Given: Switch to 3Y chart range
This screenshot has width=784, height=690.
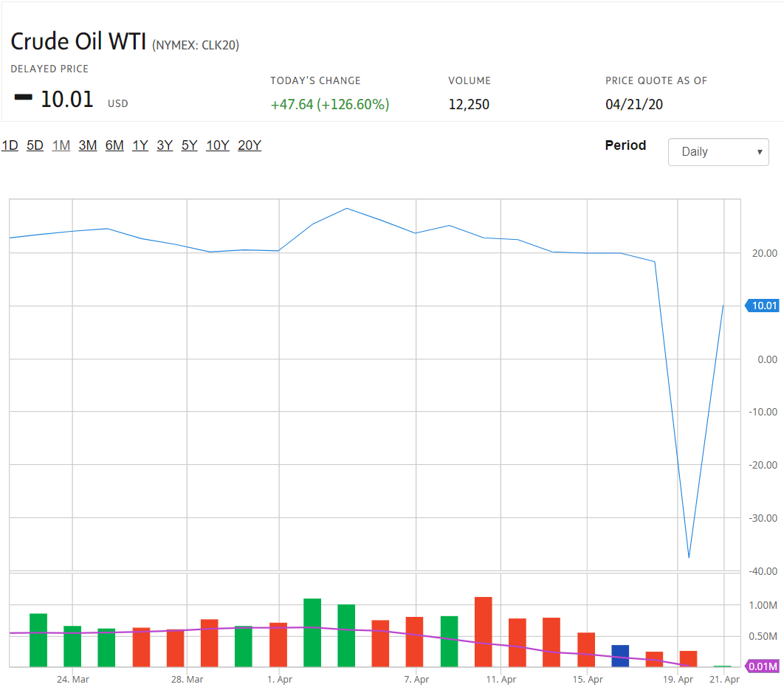Looking at the screenshot, I should [165, 145].
